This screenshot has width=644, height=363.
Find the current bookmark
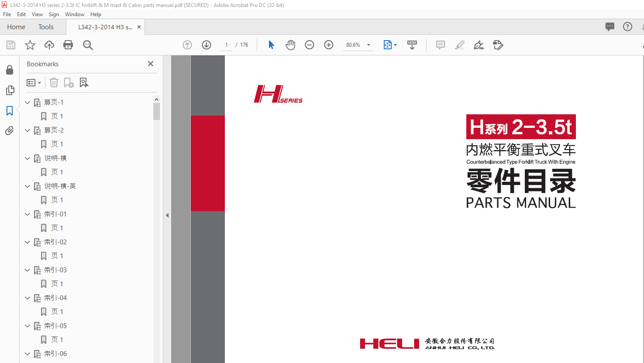(84, 82)
